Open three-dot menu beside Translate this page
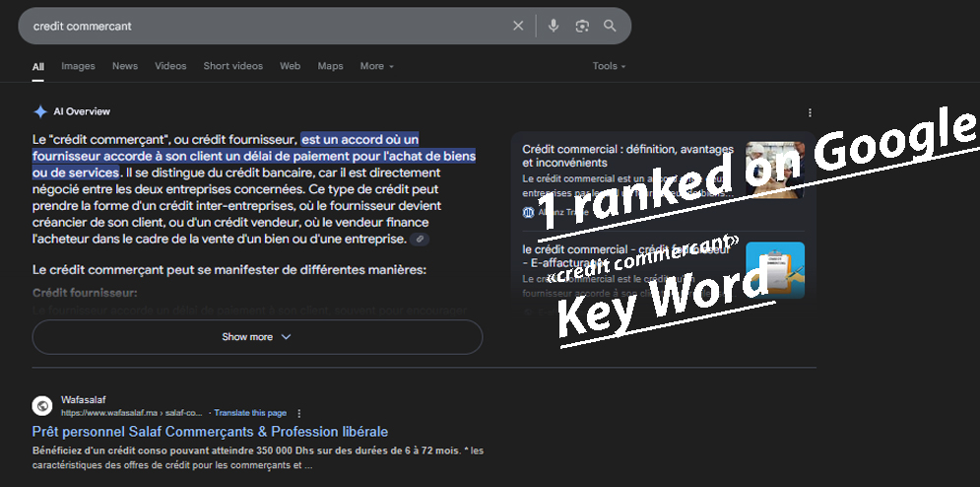Screen dimensions: 980x487 click(x=298, y=413)
